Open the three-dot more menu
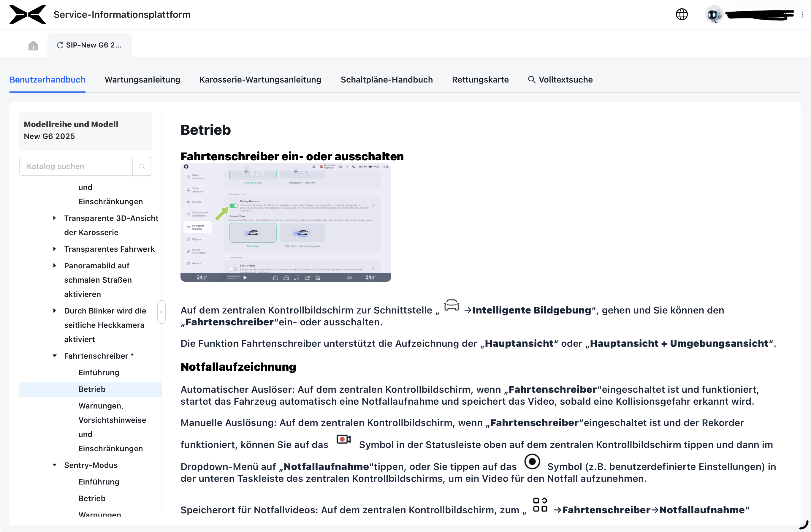811x532 pixels. point(802,15)
